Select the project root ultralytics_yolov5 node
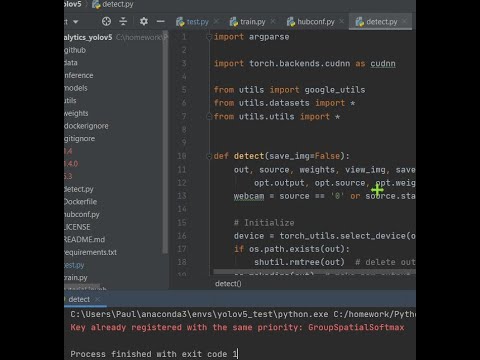The height and width of the screenshot is (360, 480). (88, 37)
